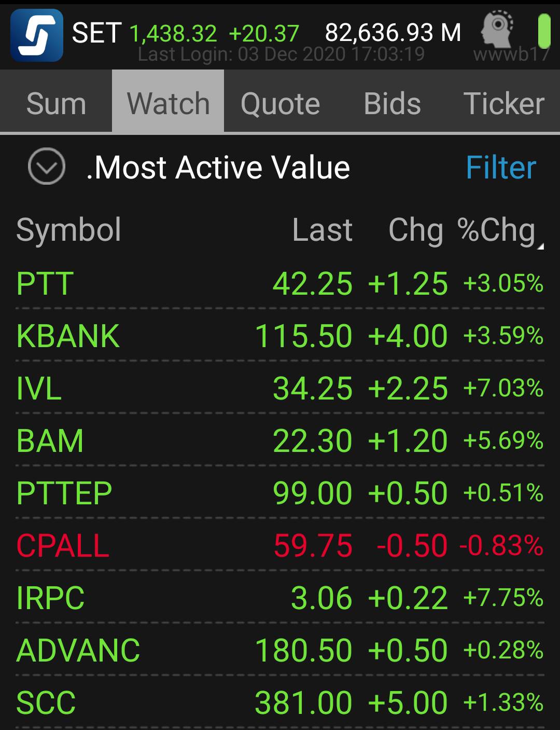Tap the SET index value in header
The width and height of the screenshot is (560, 730).
click(173, 33)
